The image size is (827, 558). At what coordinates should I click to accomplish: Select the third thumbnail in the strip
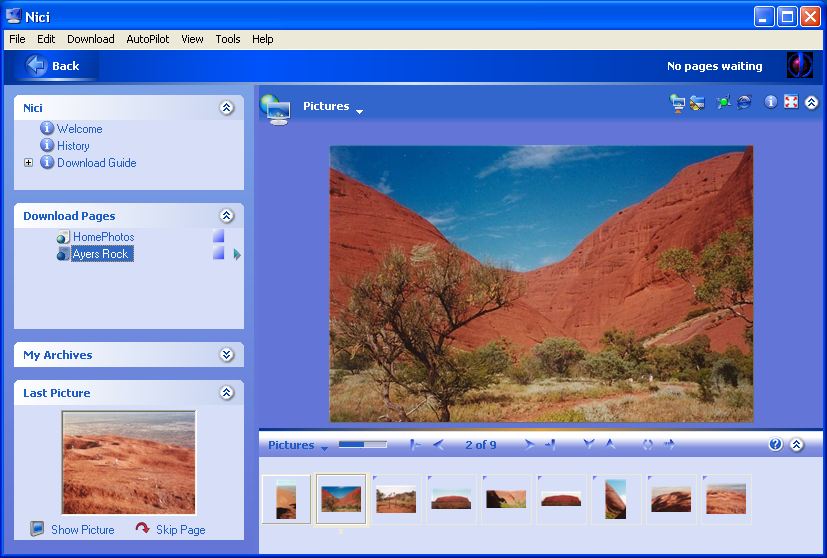[396, 499]
